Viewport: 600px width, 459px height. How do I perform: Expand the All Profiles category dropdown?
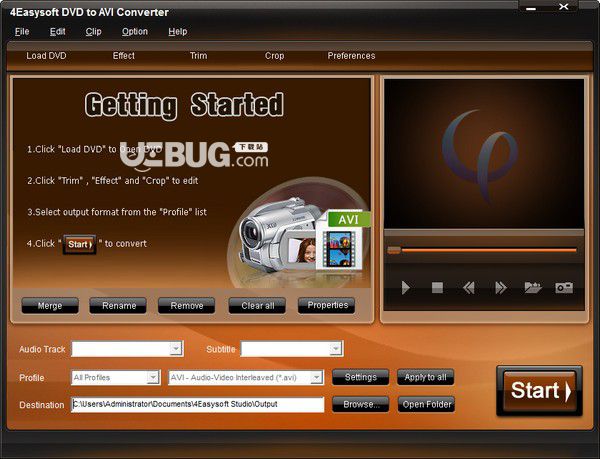point(153,378)
